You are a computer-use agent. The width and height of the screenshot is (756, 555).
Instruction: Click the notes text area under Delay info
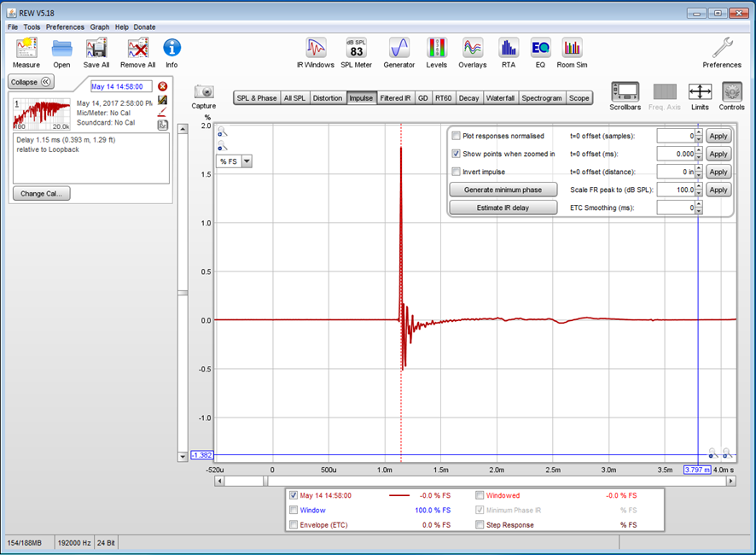(91, 158)
